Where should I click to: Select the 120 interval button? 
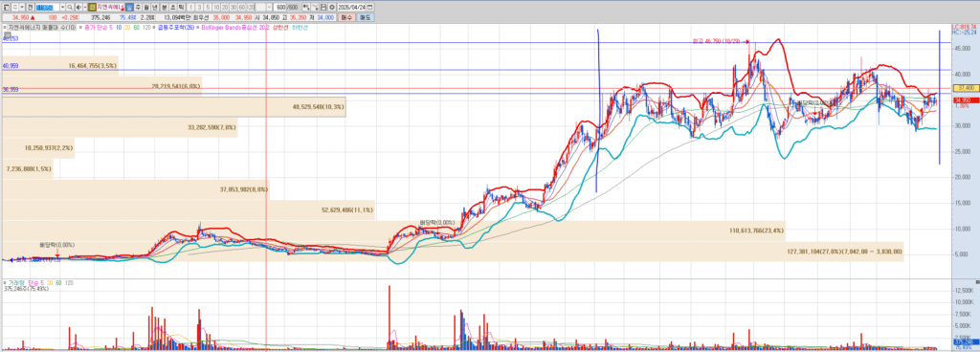pyautogui.click(x=250, y=7)
